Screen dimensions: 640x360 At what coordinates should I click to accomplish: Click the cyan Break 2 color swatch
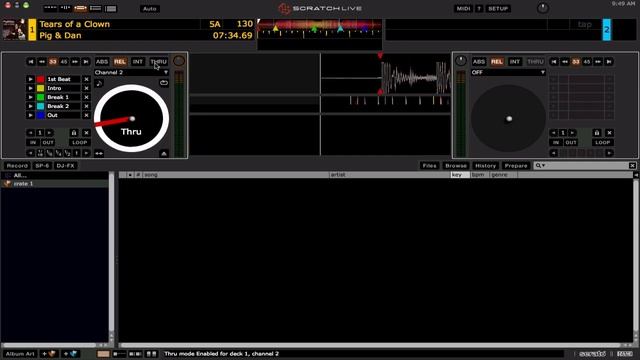(x=40, y=106)
